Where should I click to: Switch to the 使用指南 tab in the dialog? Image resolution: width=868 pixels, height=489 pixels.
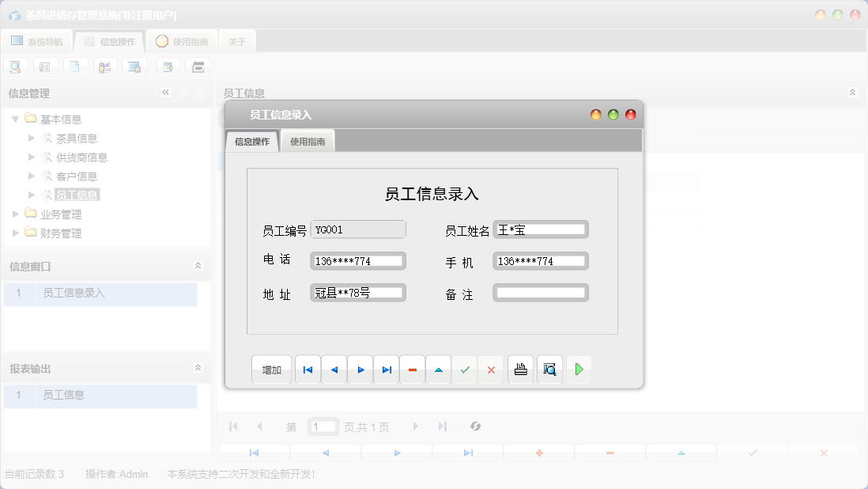[307, 141]
